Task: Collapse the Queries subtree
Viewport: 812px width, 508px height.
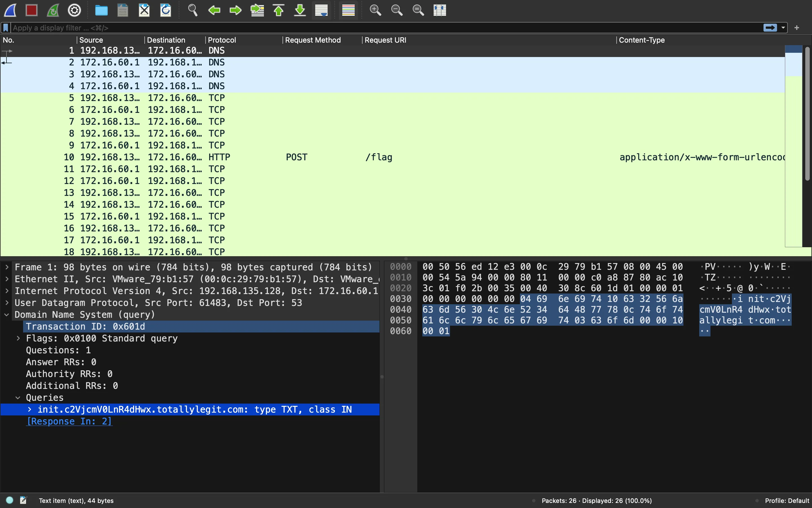Action: 18,398
